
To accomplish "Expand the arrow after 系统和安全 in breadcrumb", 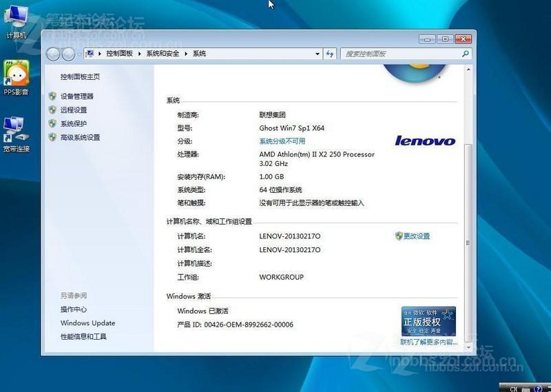I will (187, 54).
